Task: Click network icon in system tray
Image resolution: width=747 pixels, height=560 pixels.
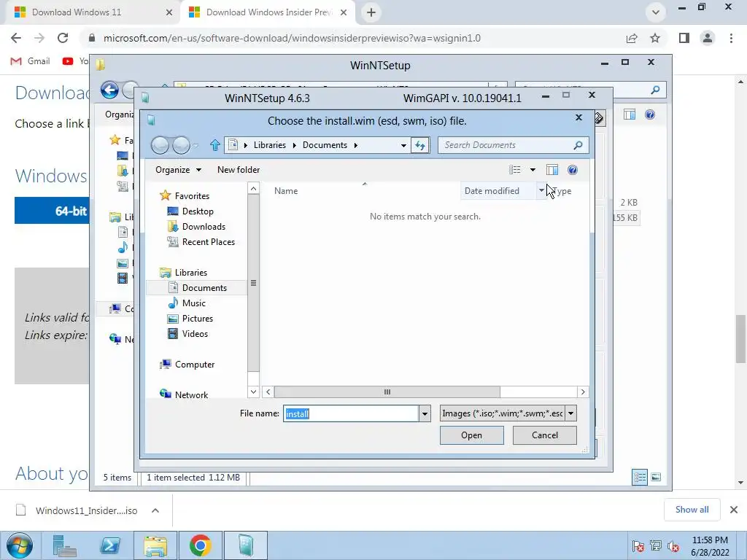Action: 656,545
